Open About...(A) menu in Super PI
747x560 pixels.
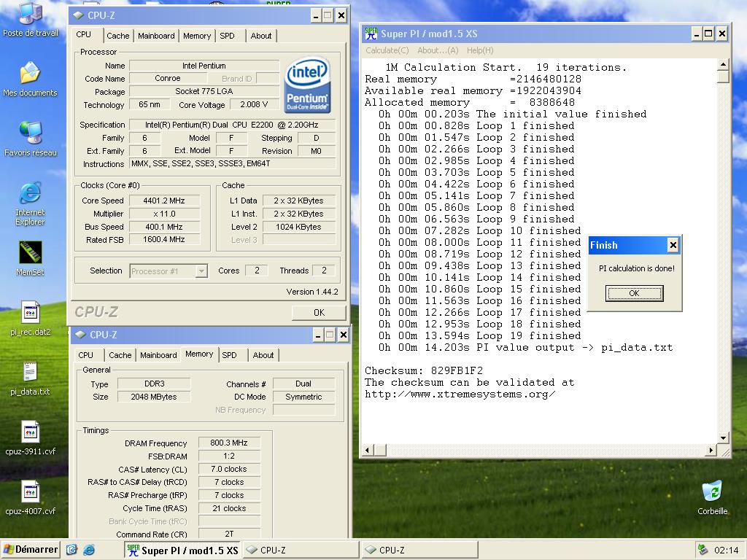pos(438,50)
